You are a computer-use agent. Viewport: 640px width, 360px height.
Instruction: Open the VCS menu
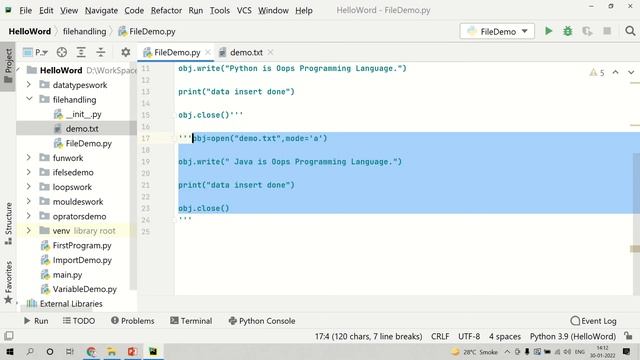(x=244, y=10)
